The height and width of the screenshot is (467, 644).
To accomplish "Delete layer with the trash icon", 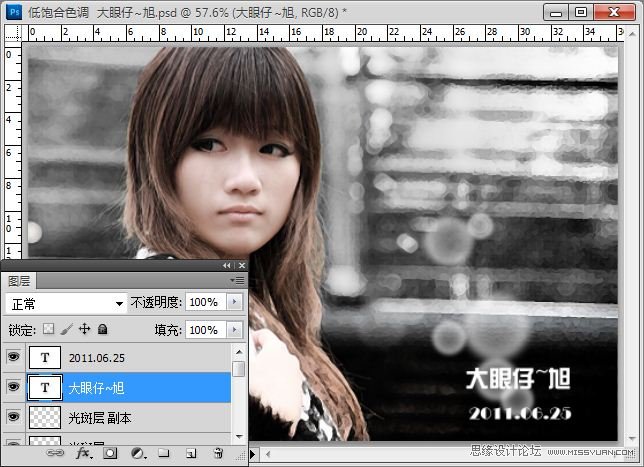I will 218,453.
